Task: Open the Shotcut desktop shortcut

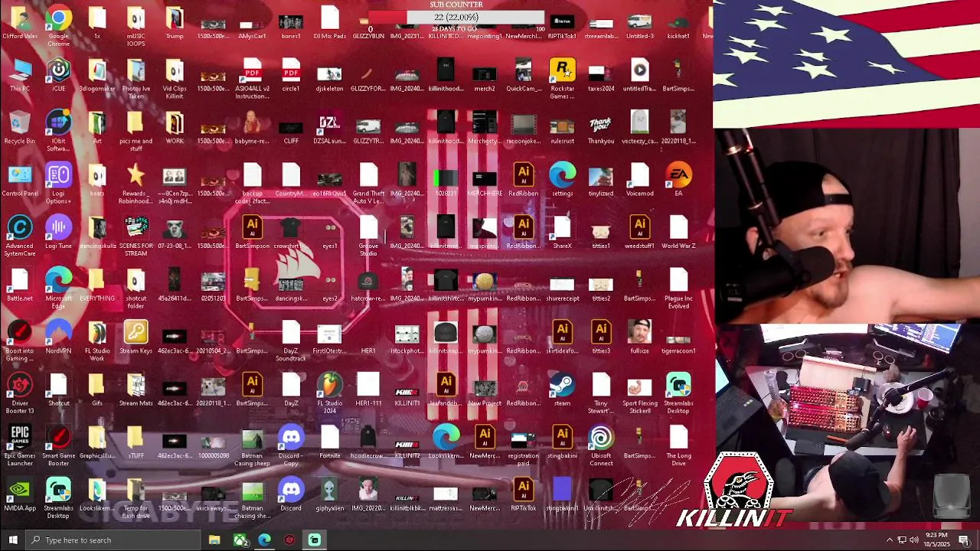Action: (58, 390)
